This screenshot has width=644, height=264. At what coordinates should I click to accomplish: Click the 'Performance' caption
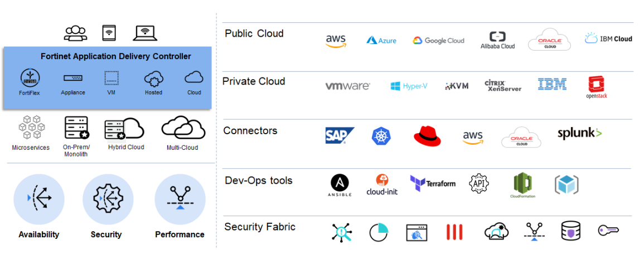click(180, 235)
